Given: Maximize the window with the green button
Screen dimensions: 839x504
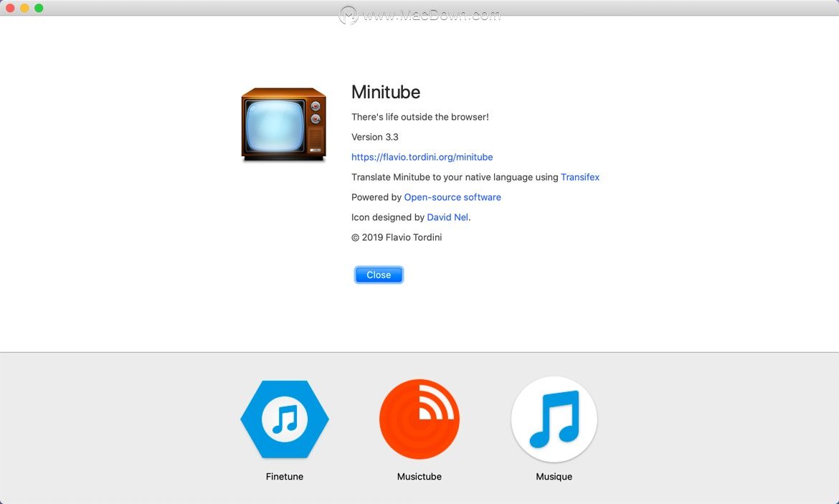Looking at the screenshot, I should (x=39, y=8).
